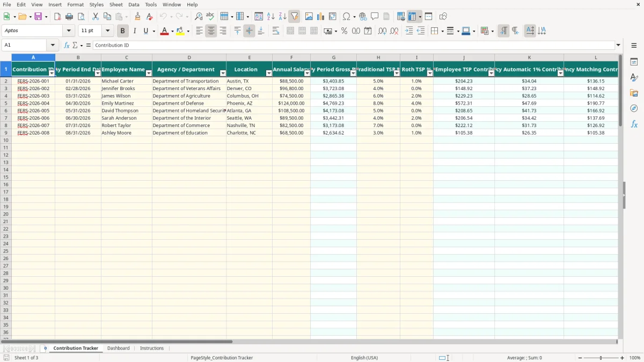Clear direct formatting with the eraser icon
Image resolution: width=644 pixels, height=362 pixels.
[x=149, y=17]
